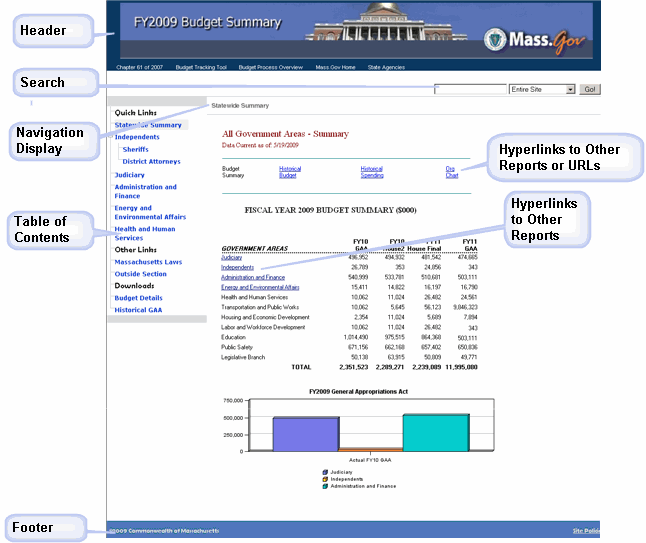The height and width of the screenshot is (543, 646).
Task: Click the search text field
Action: (x=470, y=89)
